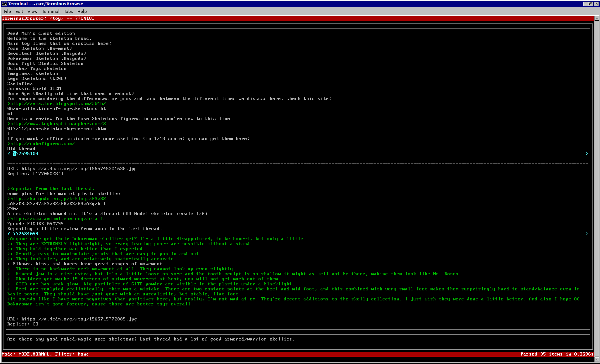
Task: Click 'Dokuroman Skeleton (Kaiyodo)' line
Action: [x=47, y=58]
